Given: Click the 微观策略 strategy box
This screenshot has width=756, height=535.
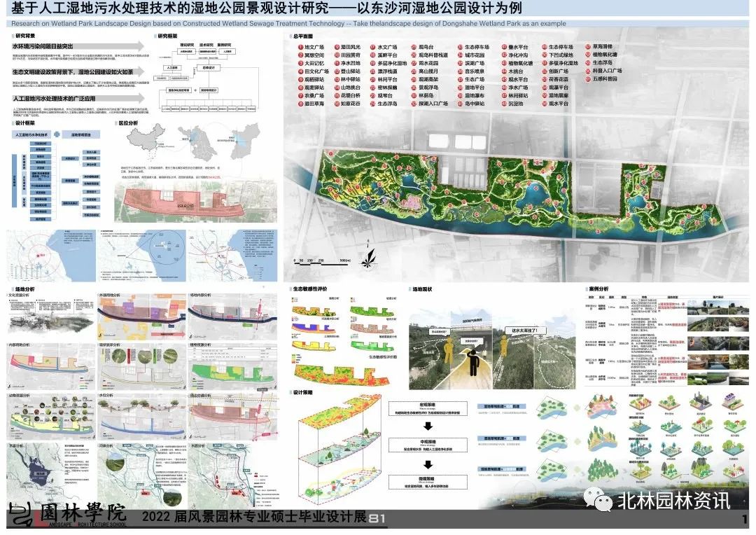Looking at the screenshot, I should click(x=428, y=482).
